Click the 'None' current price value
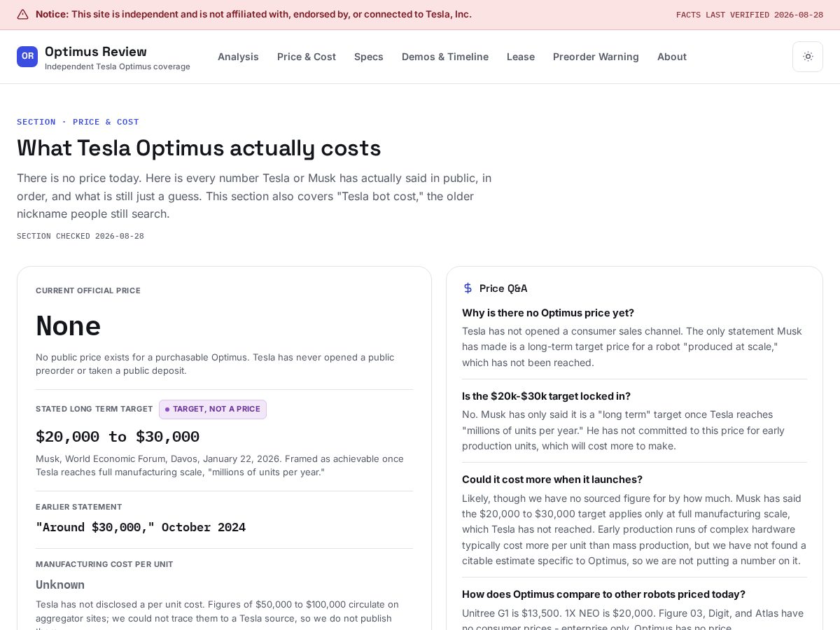 pyautogui.click(x=69, y=326)
